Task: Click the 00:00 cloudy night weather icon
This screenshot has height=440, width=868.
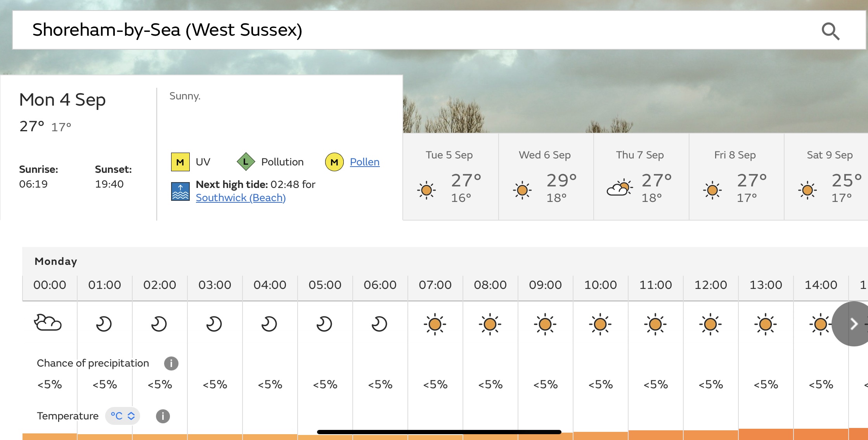Action: coord(48,323)
